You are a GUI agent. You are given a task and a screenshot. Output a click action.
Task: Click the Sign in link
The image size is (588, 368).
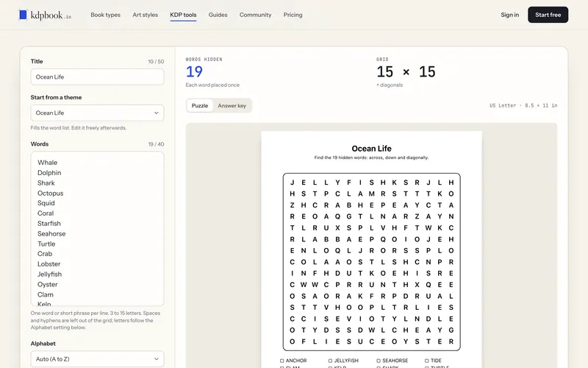pyautogui.click(x=509, y=15)
